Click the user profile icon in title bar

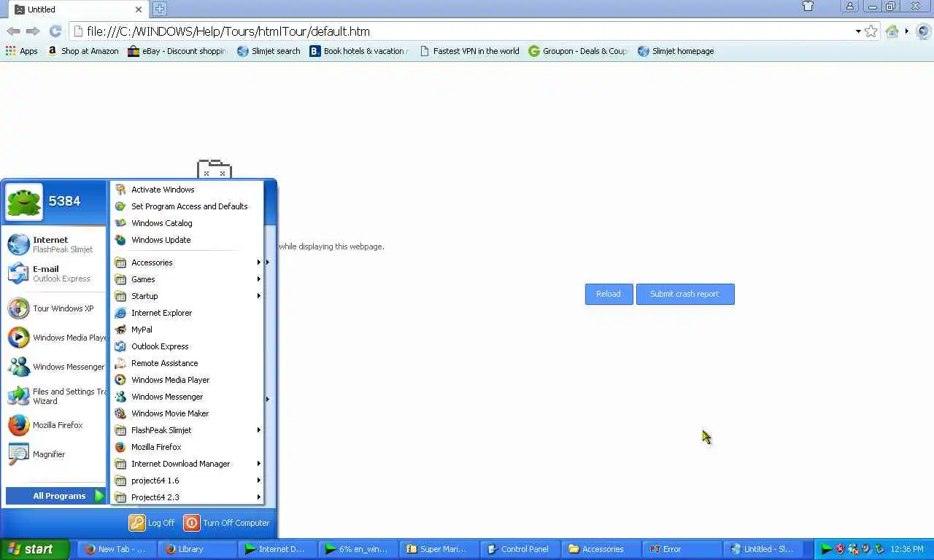tap(850, 7)
